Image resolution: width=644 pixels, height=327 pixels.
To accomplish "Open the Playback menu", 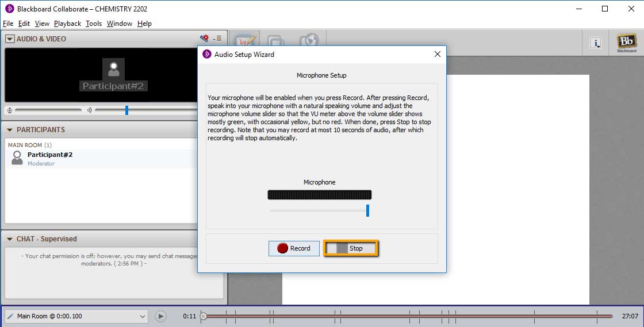I will (x=67, y=24).
